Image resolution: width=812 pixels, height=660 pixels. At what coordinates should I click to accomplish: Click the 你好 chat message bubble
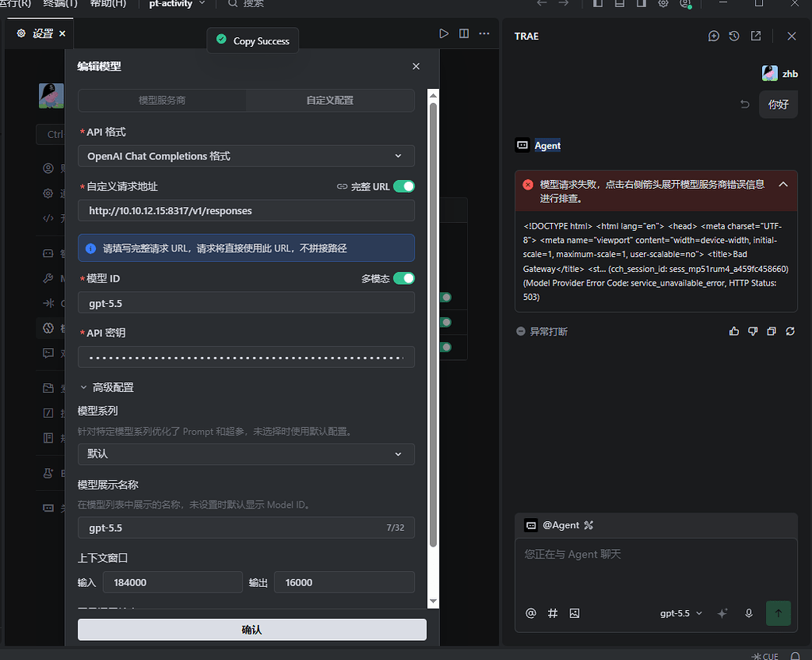tap(778, 105)
